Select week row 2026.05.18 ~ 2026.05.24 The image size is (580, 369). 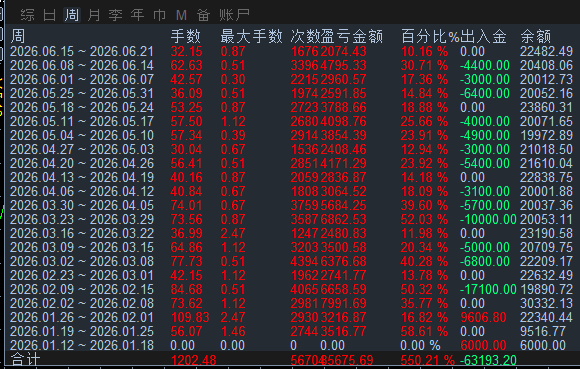[x=291, y=108]
